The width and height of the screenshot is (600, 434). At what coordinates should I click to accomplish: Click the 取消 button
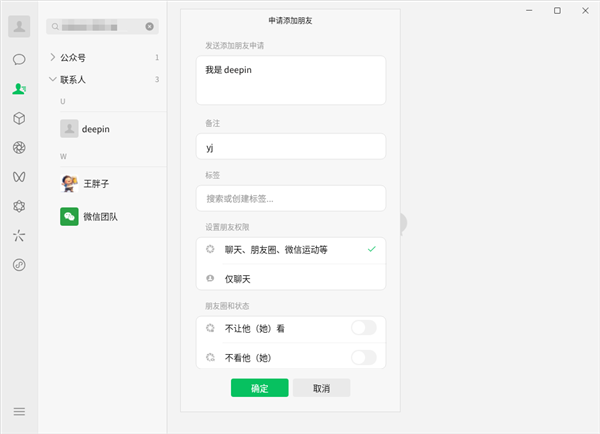[321, 388]
